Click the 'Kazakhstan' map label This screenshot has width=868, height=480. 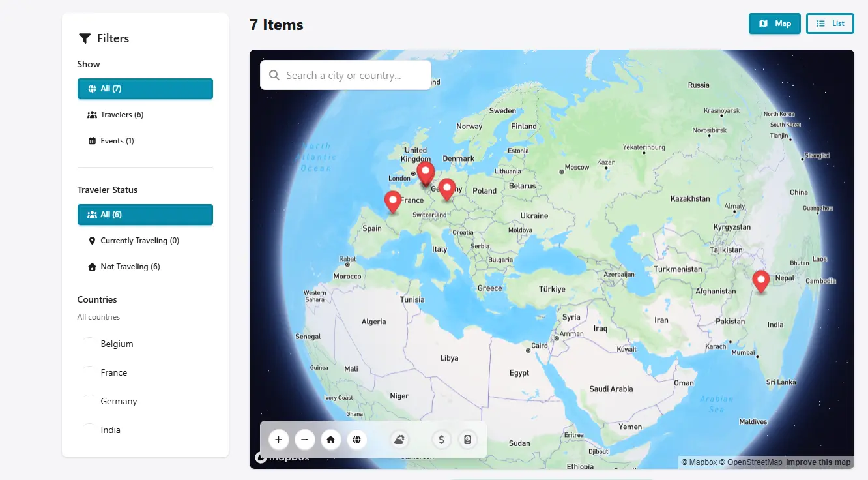[690, 198]
